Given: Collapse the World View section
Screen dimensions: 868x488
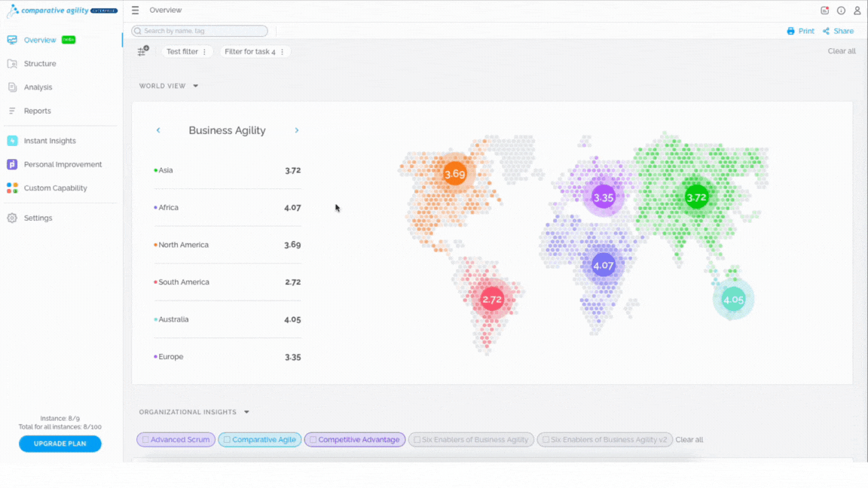Looking at the screenshot, I should tap(195, 87).
